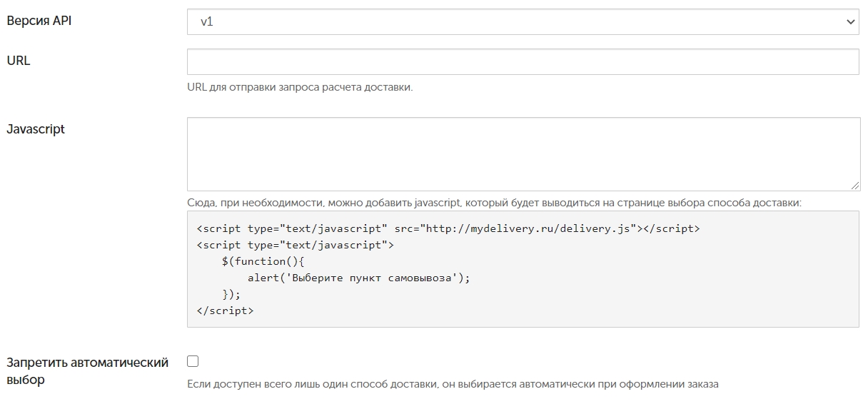This screenshot has width=868, height=409.
Task: Click the closing '</script>' code line
Action: coord(225,310)
